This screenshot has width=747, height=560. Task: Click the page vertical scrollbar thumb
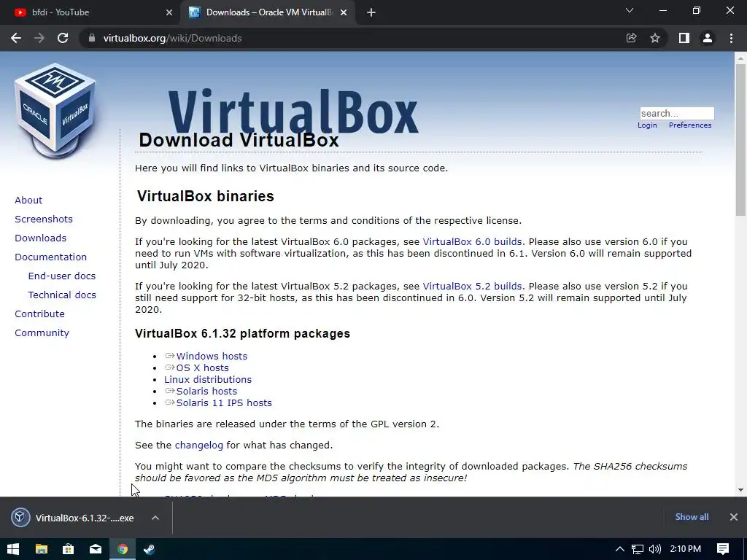coord(740,139)
